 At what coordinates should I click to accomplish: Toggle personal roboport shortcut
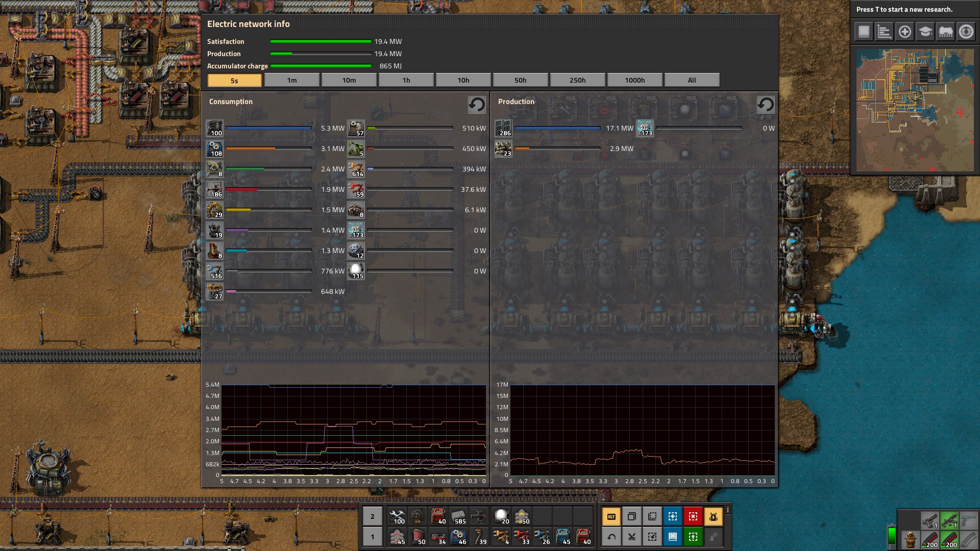click(x=713, y=516)
